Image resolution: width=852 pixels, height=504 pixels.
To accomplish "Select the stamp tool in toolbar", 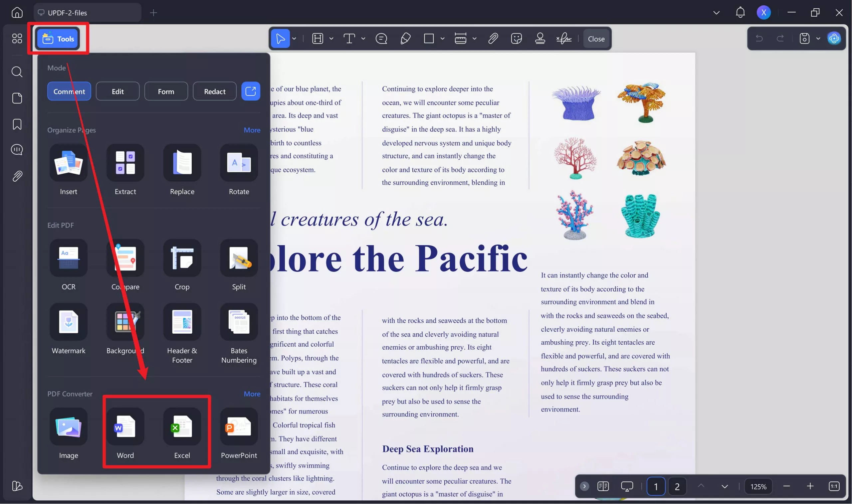I will point(540,39).
